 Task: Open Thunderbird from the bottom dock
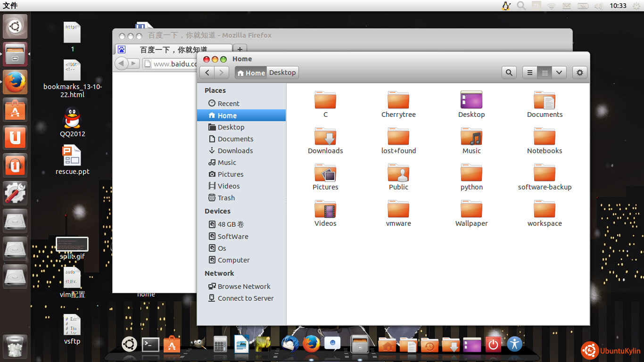pos(290,344)
